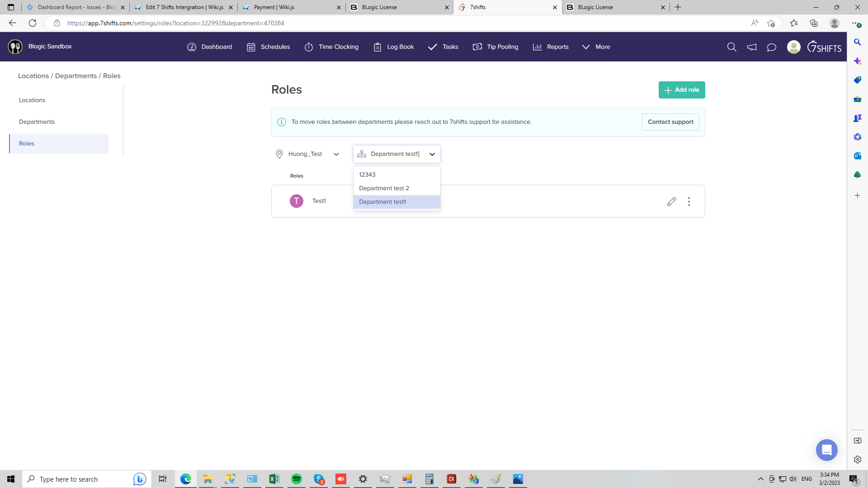Go to Tip Pooling section
The width and height of the screenshot is (868, 488).
click(495, 47)
